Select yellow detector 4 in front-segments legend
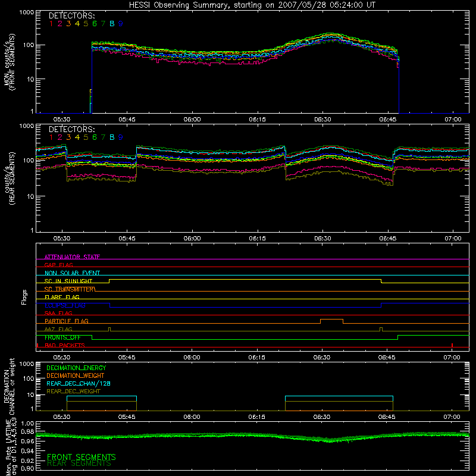This screenshot has width=476, height=476. pos(77,24)
